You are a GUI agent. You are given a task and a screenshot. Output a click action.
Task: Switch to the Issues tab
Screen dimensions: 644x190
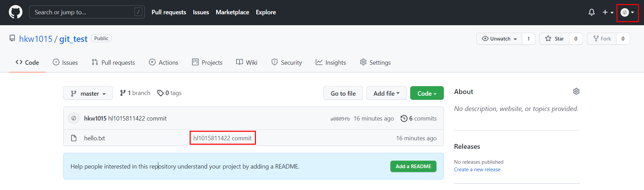65,62
